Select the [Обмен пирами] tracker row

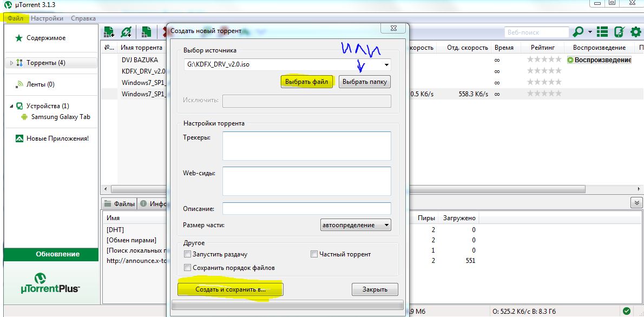132,240
